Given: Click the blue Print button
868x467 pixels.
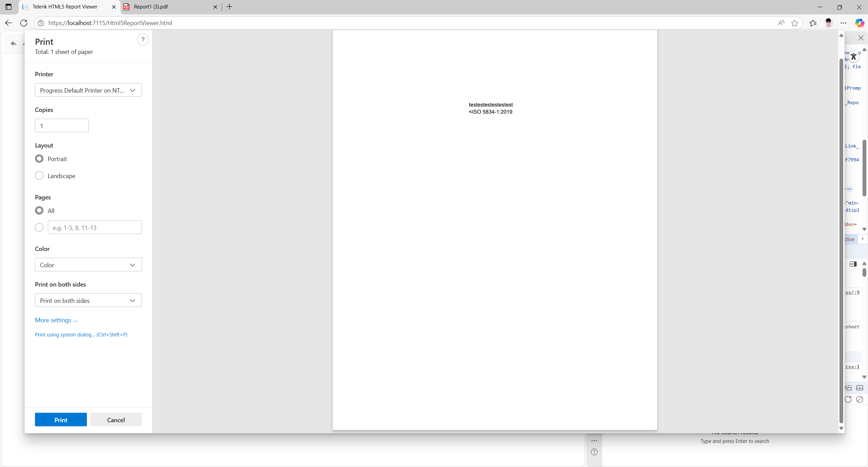Looking at the screenshot, I should [61, 420].
